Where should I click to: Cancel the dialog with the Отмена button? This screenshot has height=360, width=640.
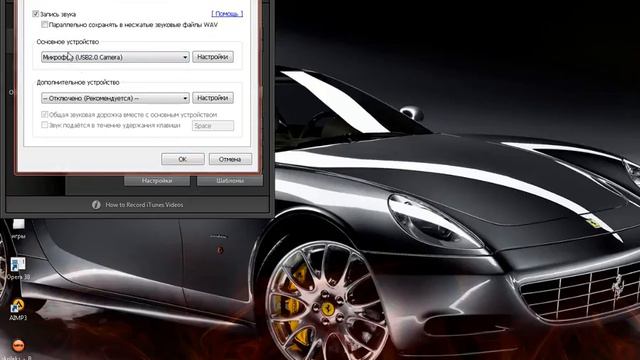coord(230,159)
